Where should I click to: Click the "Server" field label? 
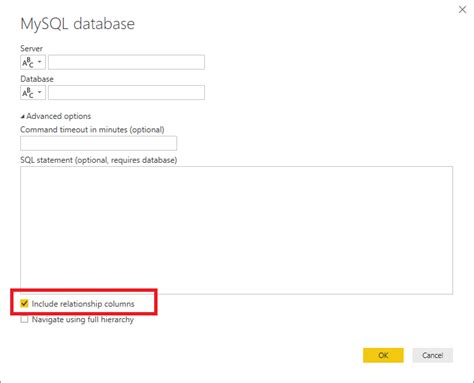click(31, 48)
